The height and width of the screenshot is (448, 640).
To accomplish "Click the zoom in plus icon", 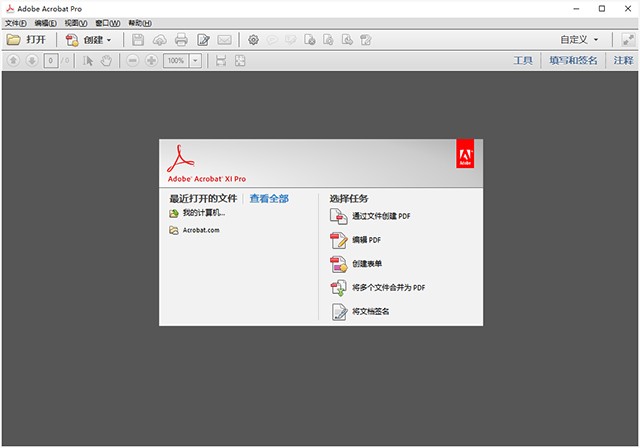I will click(x=151, y=61).
